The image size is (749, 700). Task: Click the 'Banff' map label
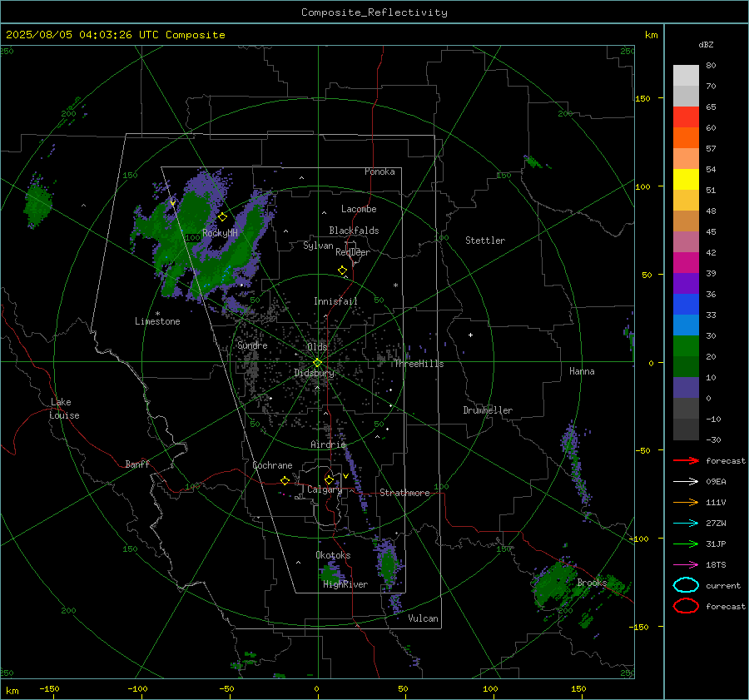pyautogui.click(x=137, y=464)
